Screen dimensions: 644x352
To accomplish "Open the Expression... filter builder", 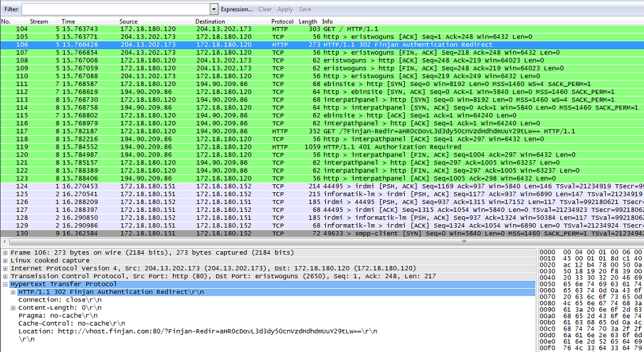I will tap(236, 9).
